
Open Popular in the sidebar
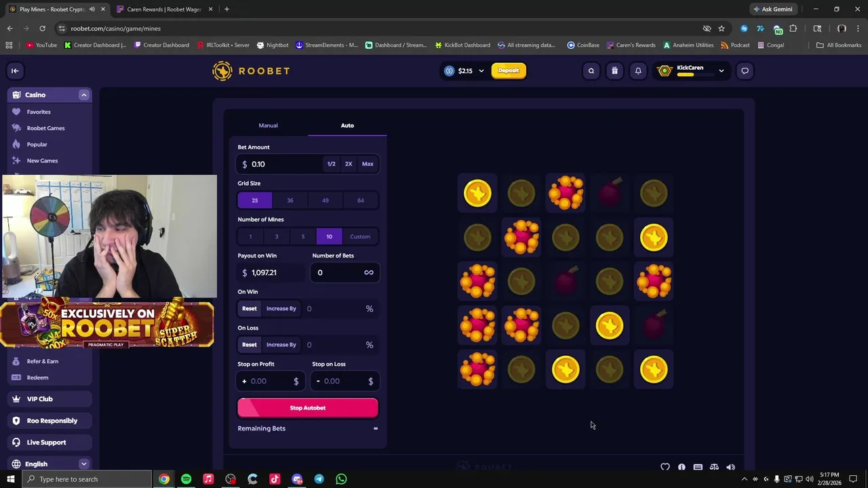37,144
